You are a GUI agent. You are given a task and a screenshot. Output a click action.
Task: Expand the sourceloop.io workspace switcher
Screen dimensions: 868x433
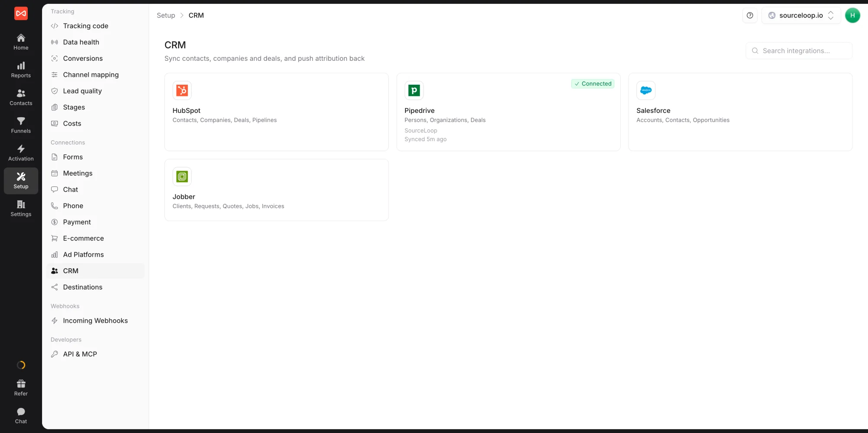801,15
